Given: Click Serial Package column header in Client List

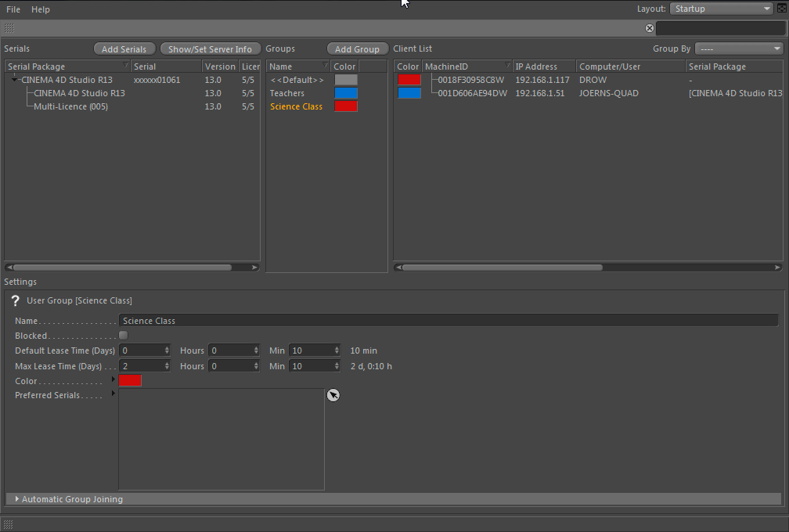Looking at the screenshot, I should tap(734, 66).
